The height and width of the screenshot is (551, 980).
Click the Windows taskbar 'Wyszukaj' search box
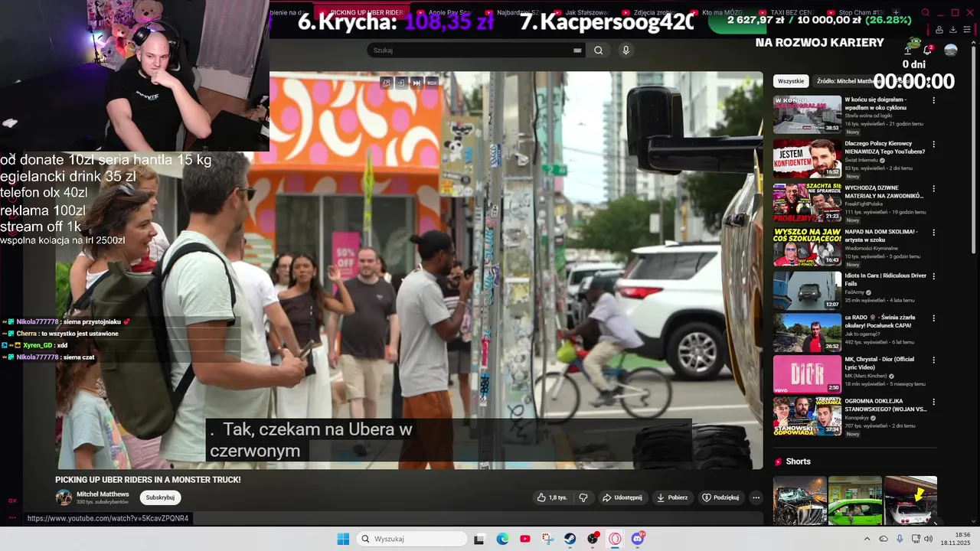(x=412, y=539)
